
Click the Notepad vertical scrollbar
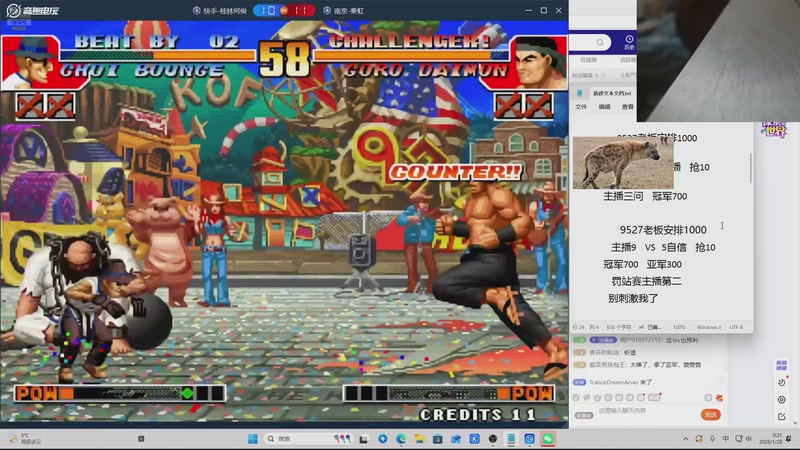[x=751, y=168]
